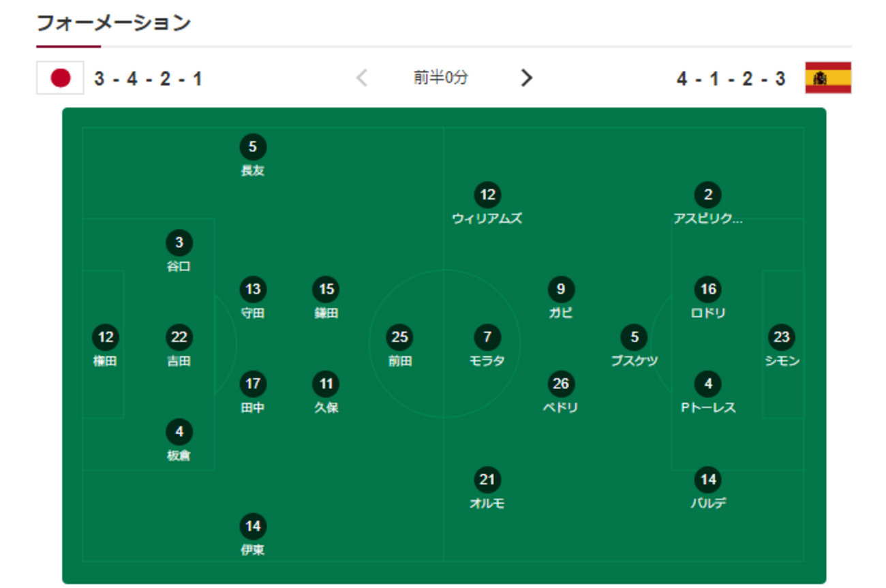Click the next time arrow chevron
This screenshot has width=886, height=588.
[526, 78]
